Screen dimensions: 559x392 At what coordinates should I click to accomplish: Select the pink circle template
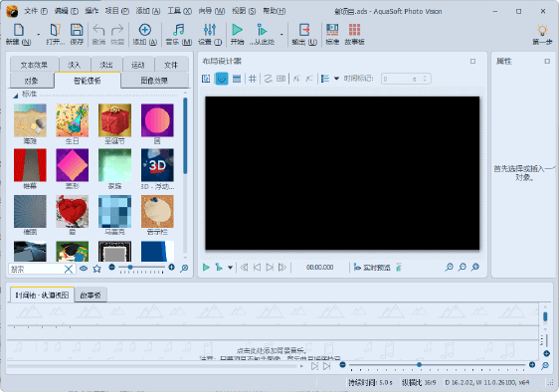[157, 120]
